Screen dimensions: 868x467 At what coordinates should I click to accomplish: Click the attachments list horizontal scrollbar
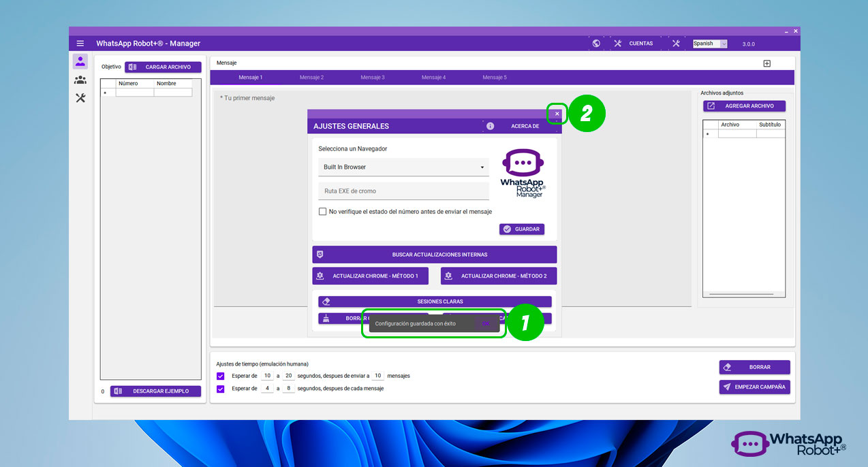(741, 294)
